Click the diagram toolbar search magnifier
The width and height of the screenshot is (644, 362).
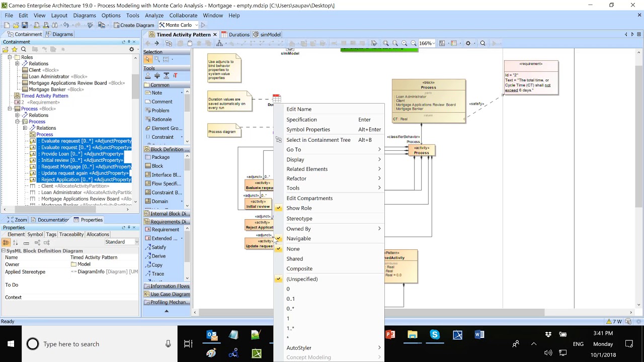482,43
